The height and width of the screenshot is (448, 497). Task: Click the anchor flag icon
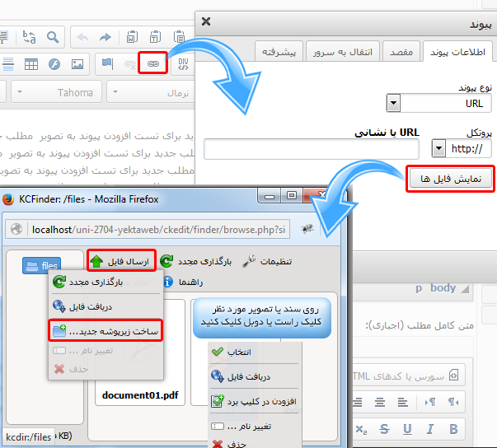pos(106,63)
